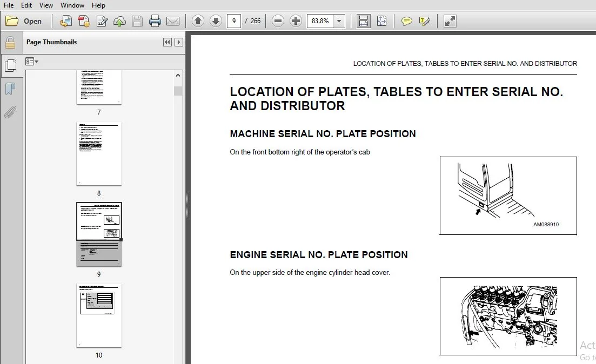
Task: Click the Save floppy disk icon
Action: tap(137, 21)
